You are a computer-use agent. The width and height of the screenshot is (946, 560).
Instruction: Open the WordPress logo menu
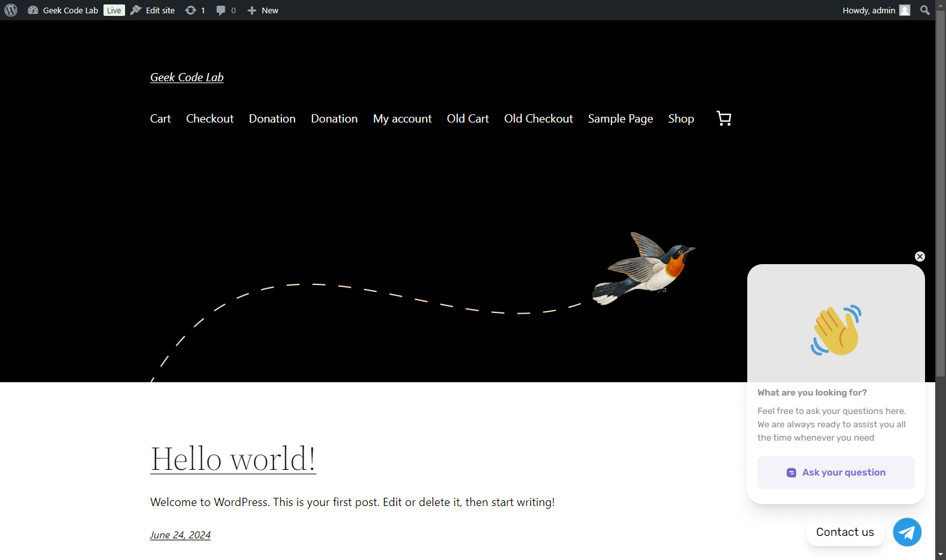pos(11,10)
